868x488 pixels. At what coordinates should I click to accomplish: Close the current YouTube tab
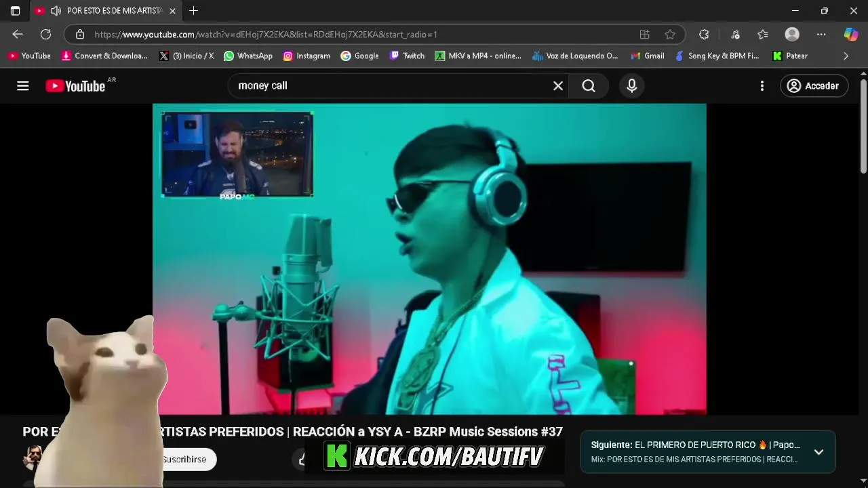172,11
